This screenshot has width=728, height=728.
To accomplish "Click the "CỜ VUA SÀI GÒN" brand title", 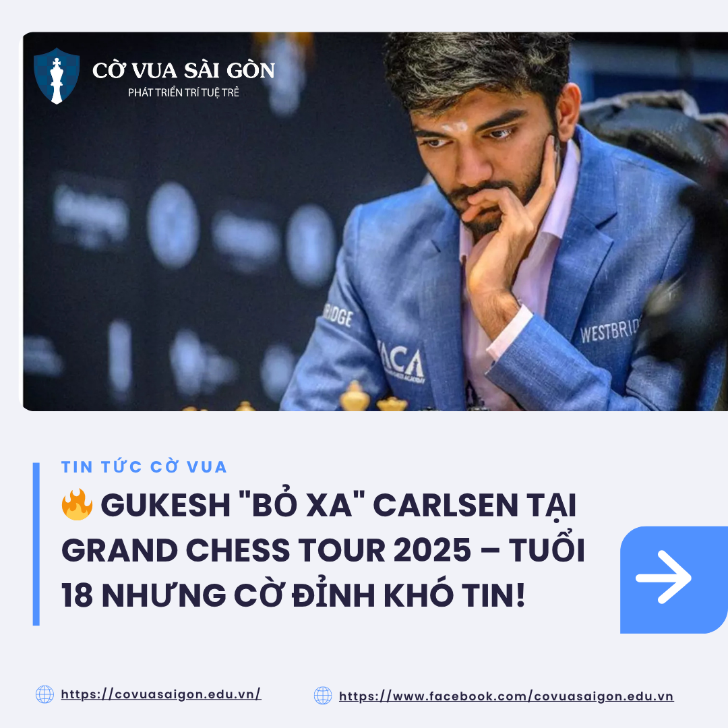I will (x=183, y=71).
